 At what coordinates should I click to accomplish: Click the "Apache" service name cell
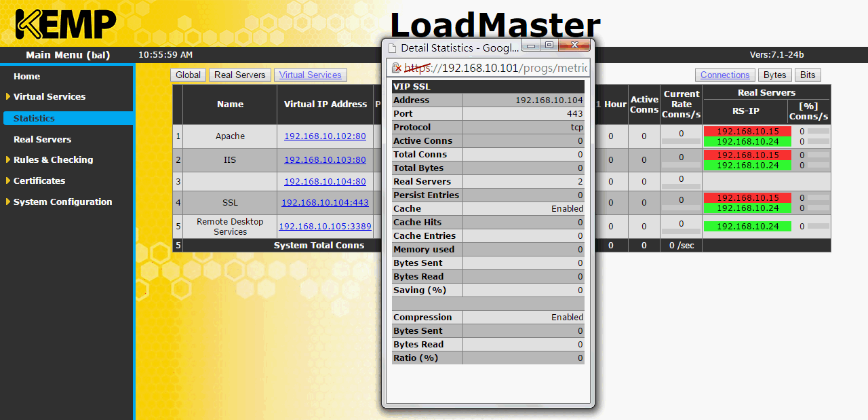pos(231,136)
